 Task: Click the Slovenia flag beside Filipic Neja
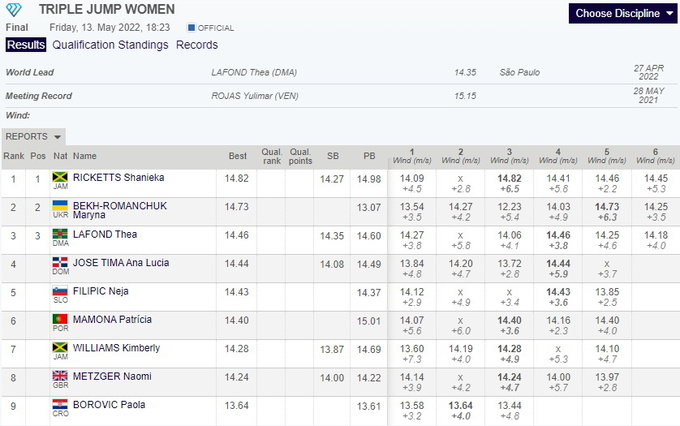click(x=60, y=291)
